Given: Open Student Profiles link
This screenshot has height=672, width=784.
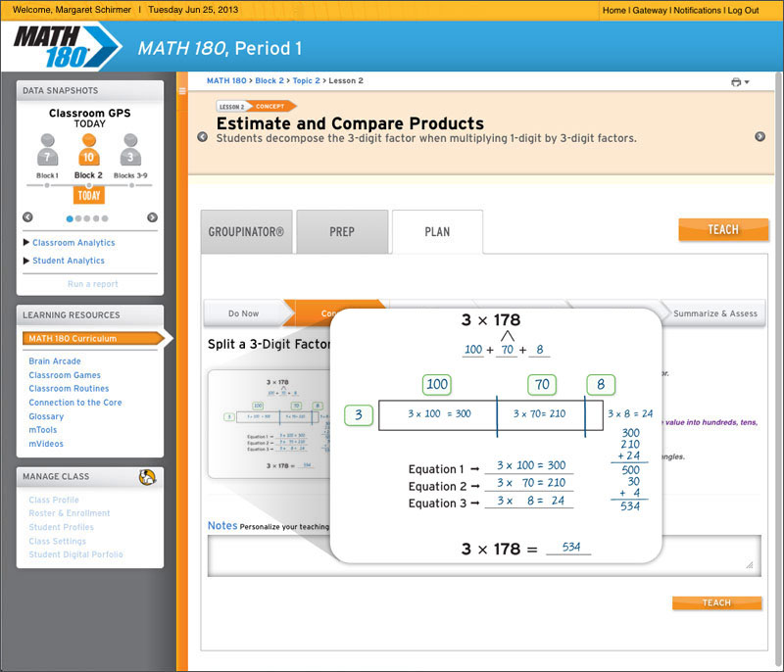Looking at the screenshot, I should click(61, 527).
